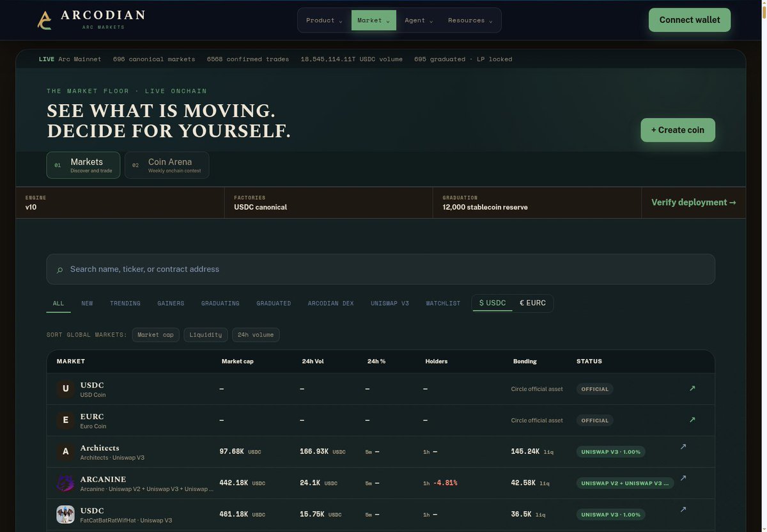Select the TRENDING filter tab

coord(125,303)
